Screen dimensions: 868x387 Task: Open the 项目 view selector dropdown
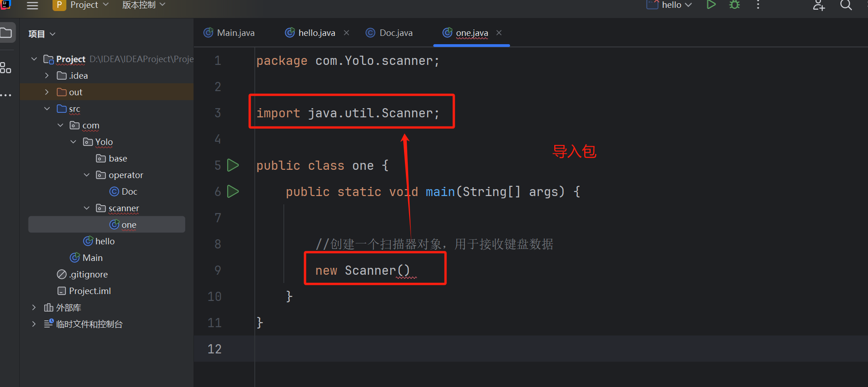tap(42, 34)
